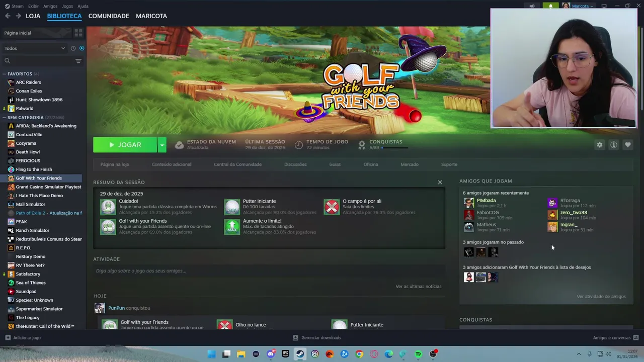Image resolution: width=644 pixels, height=362 pixels.
Task: Select ARC Raiders in library list
Action: pos(28,82)
